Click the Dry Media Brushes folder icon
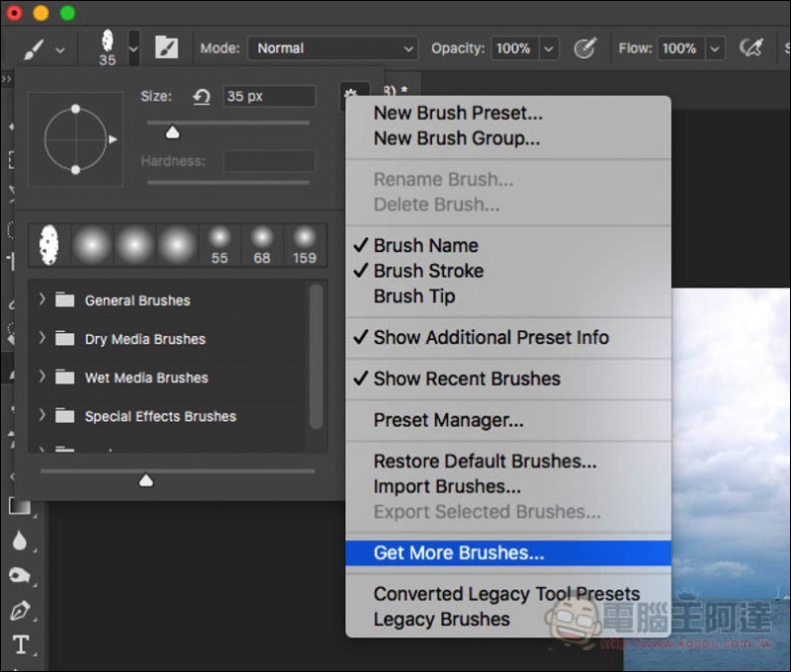Image resolution: width=791 pixels, height=672 pixels. tap(64, 338)
